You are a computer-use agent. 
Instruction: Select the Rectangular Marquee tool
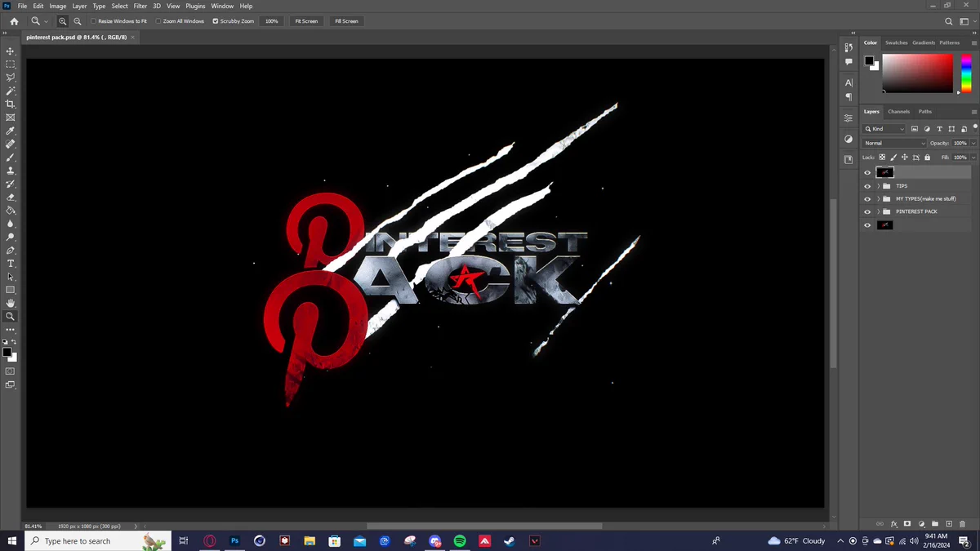pos(11,64)
